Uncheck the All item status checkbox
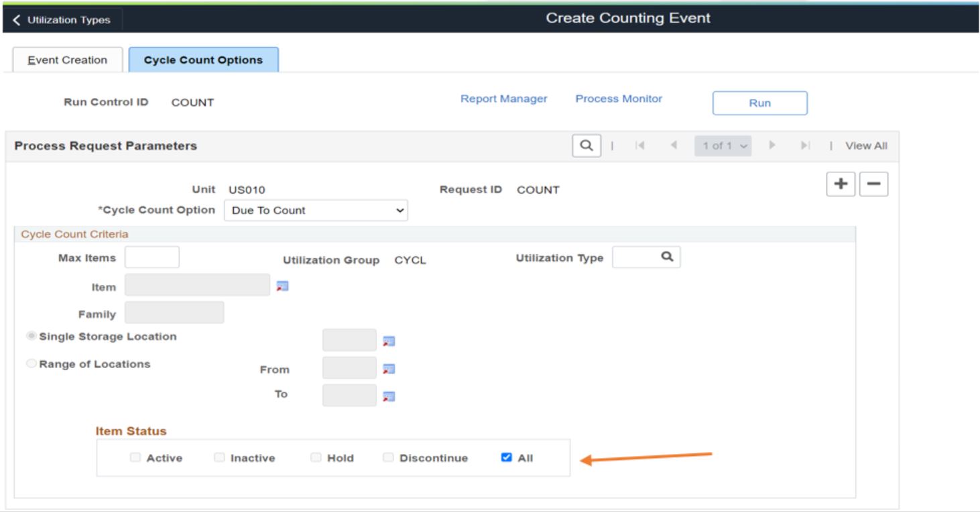Screen dimensions: 980x513 pos(505,459)
